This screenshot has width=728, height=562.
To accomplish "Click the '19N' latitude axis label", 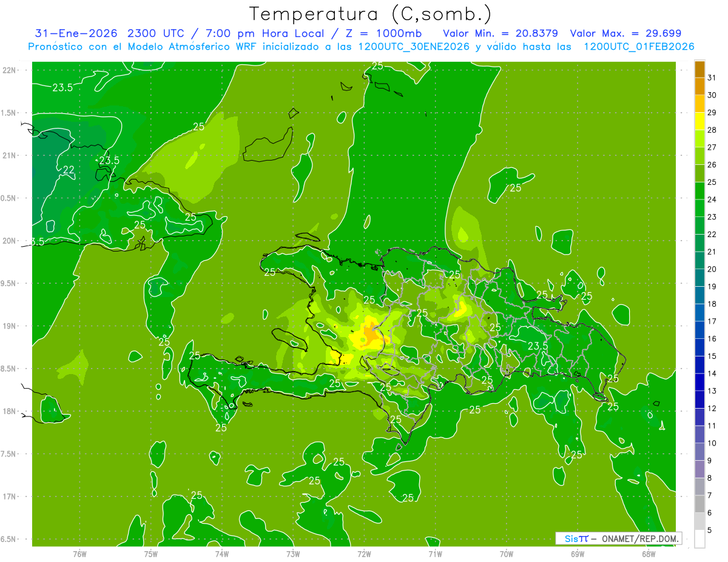I will tap(9, 326).
